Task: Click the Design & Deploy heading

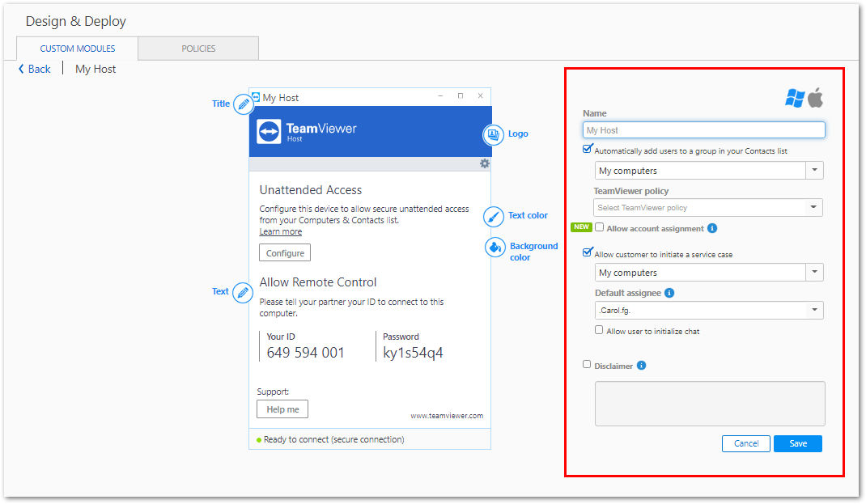Action: 75,21
